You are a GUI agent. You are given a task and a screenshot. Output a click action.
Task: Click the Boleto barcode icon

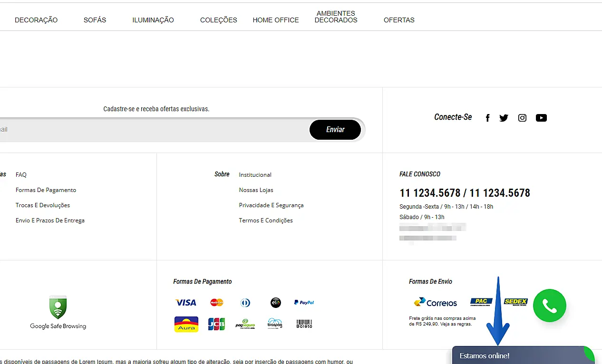pos(304,324)
